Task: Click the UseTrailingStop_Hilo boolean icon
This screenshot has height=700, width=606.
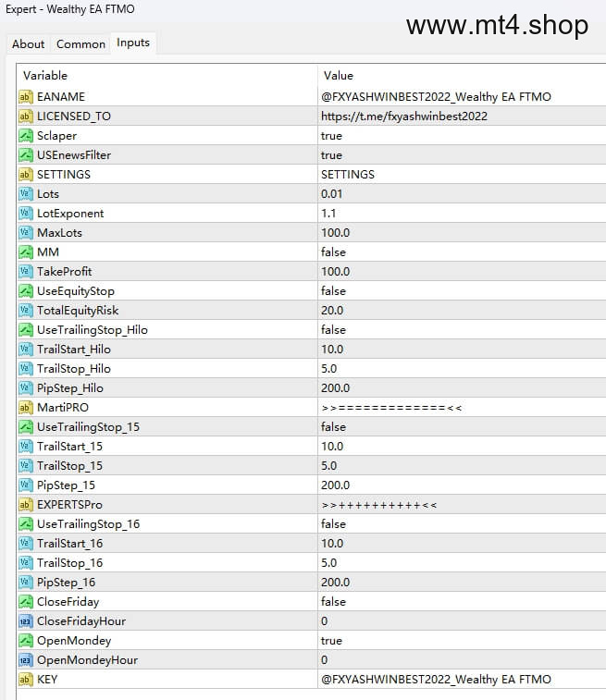Action: pos(26,330)
